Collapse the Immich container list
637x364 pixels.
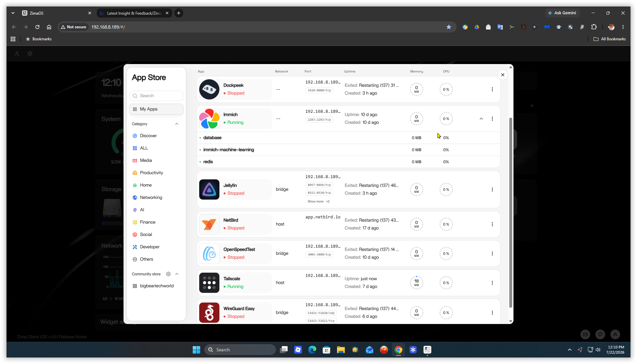[x=481, y=119]
